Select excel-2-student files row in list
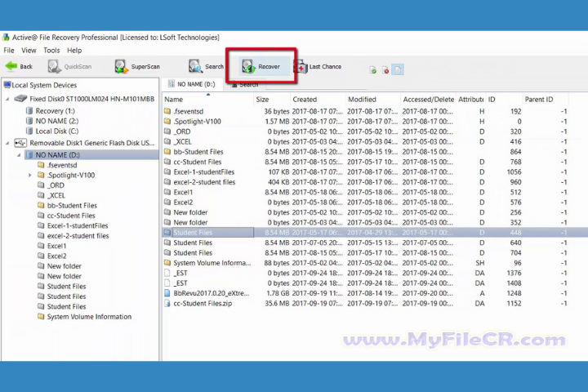Viewport: 588px width, 392px height. (366, 182)
